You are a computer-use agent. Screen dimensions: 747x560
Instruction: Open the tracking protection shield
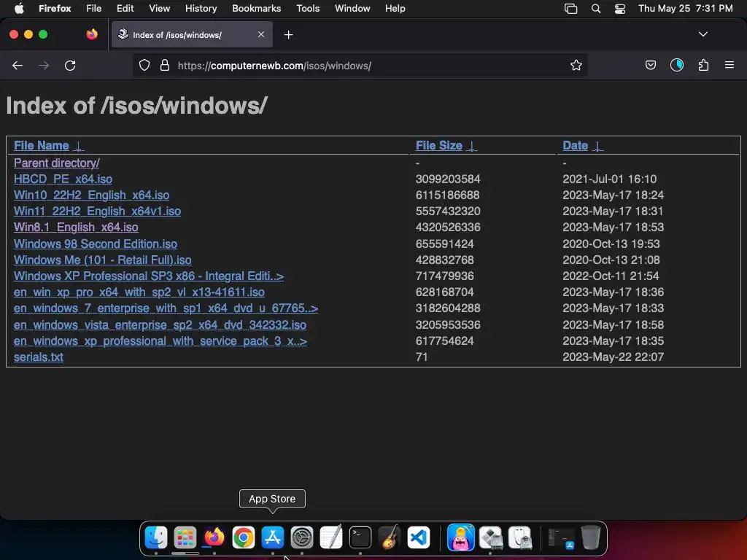tap(144, 65)
